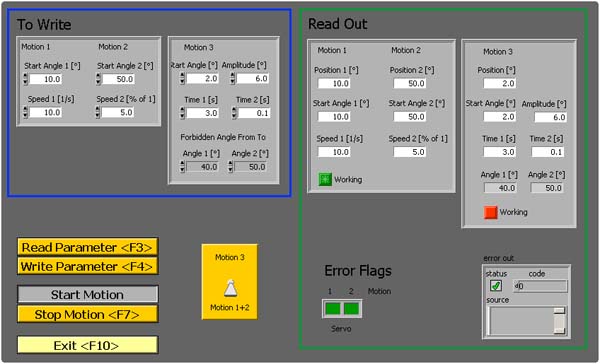Click the Forbidden Angle 1 stepper
Screen dimensions: 600x364
(182, 167)
